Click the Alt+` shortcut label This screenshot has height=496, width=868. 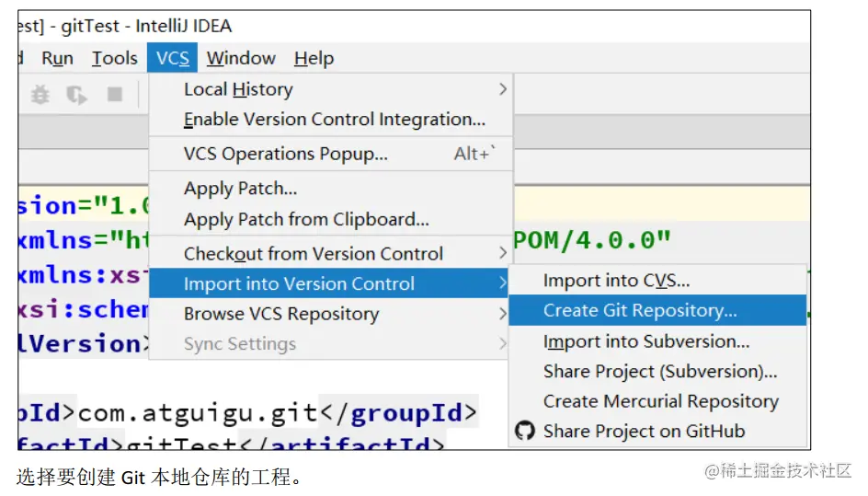tap(474, 154)
